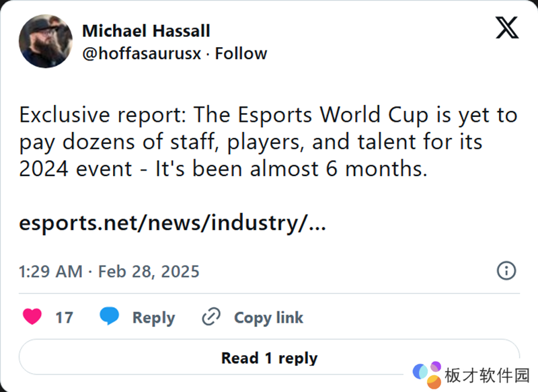Viewport: 538px width, 392px height.
Task: Open Michael Hassall's profile avatar
Action: pyautogui.click(x=46, y=41)
